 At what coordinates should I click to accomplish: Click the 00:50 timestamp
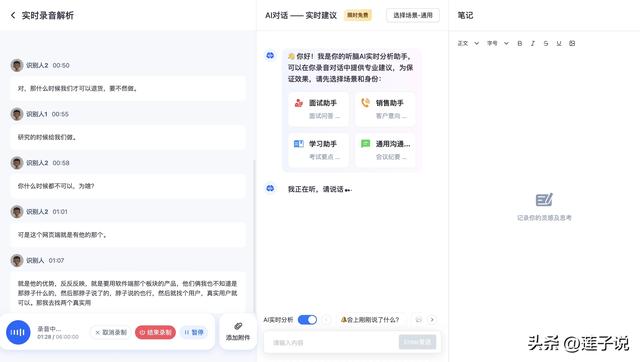pos(61,65)
